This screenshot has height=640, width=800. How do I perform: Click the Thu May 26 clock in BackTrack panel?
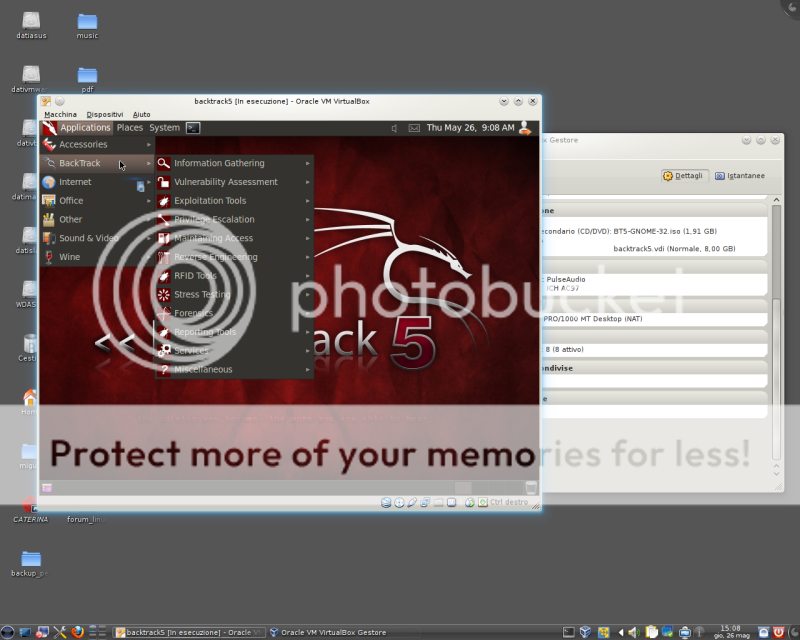[x=470, y=128]
